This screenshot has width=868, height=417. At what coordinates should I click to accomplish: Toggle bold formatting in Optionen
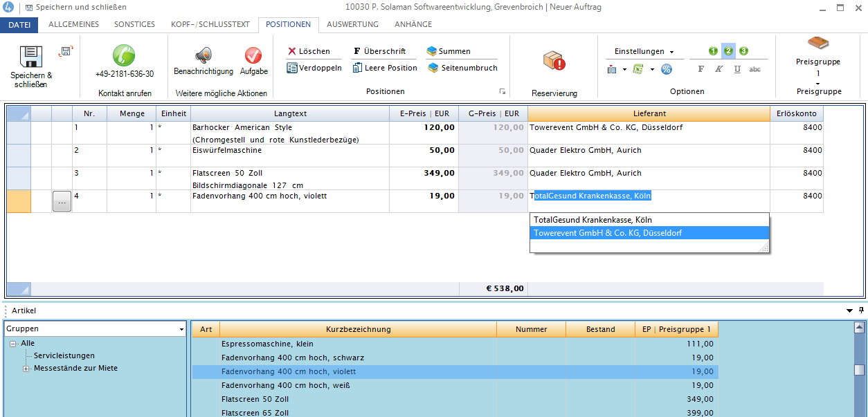pyautogui.click(x=700, y=69)
